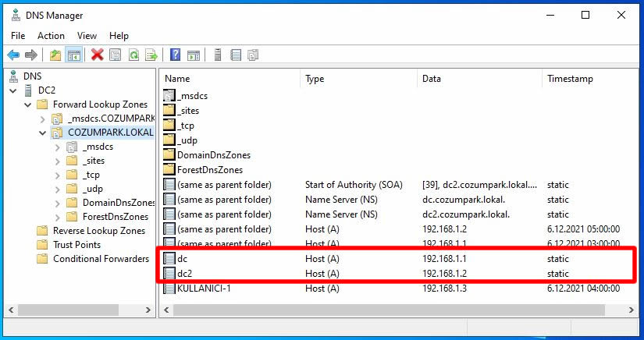Select the KULLANICI-1 host record
The image size is (644, 340).
[x=204, y=289]
